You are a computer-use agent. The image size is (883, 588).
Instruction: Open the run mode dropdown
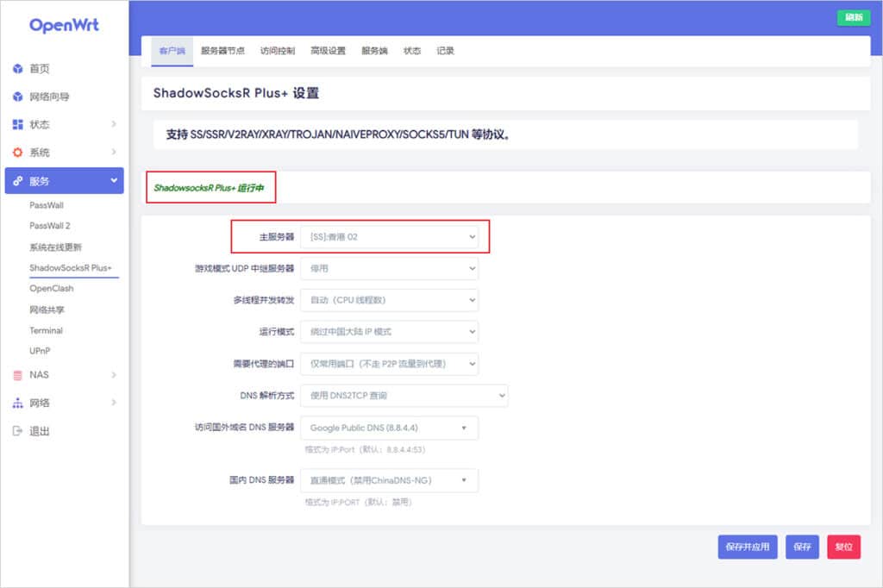(389, 332)
